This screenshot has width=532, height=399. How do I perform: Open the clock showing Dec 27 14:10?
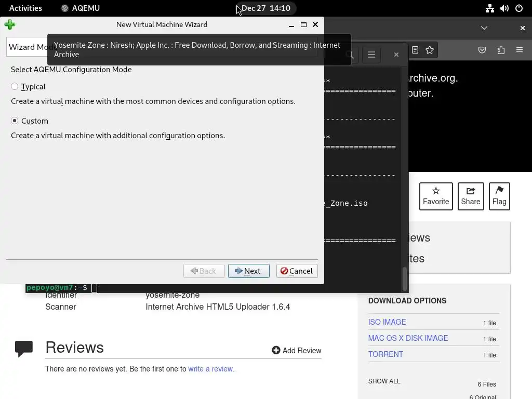[265, 8]
